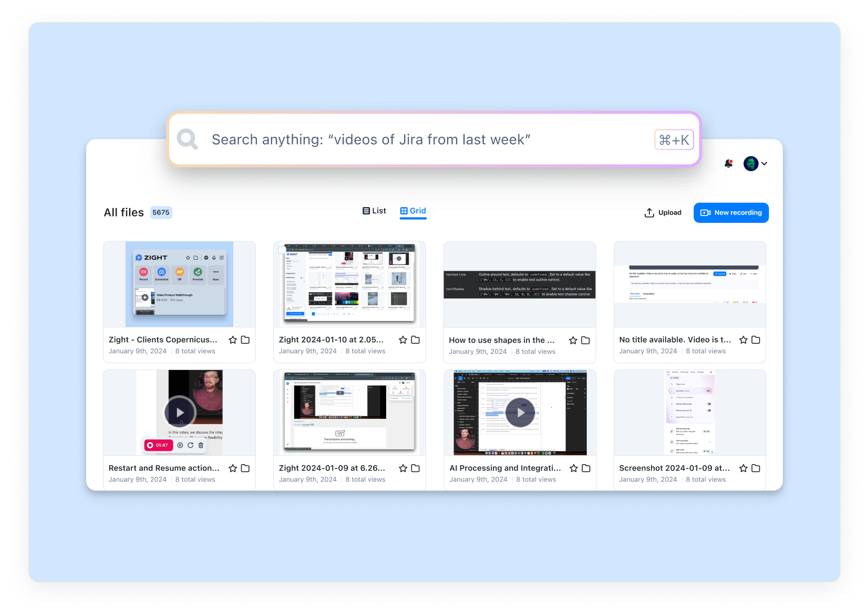
Task: Move Zight - Clients Copernicus to folder
Action: (x=245, y=340)
